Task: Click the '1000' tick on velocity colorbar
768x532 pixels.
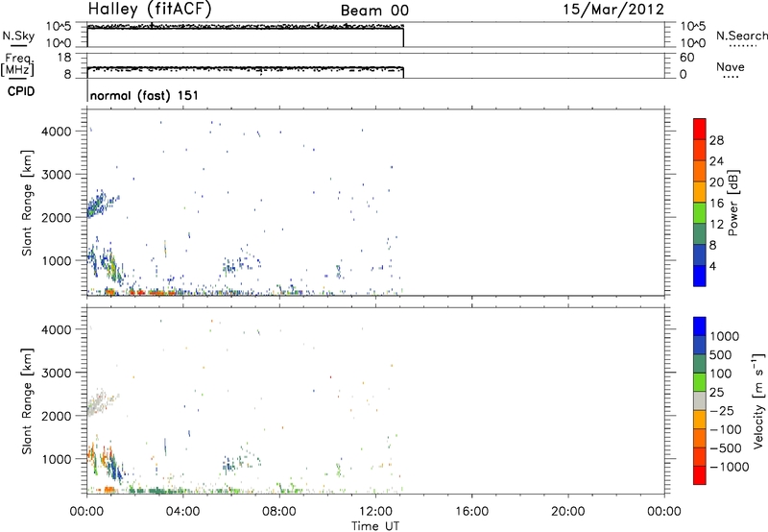Action: [725, 336]
